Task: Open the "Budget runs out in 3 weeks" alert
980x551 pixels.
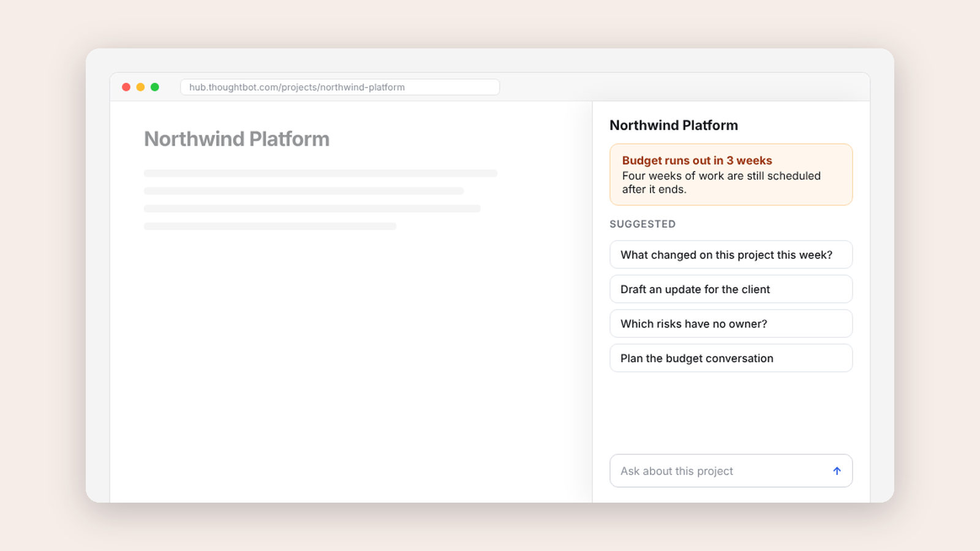Action: 731,174
